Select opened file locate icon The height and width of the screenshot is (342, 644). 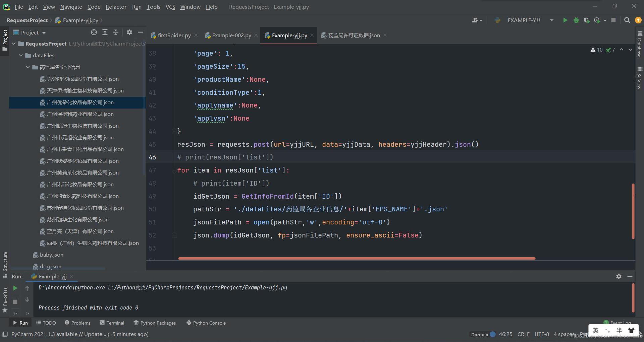coord(94,32)
